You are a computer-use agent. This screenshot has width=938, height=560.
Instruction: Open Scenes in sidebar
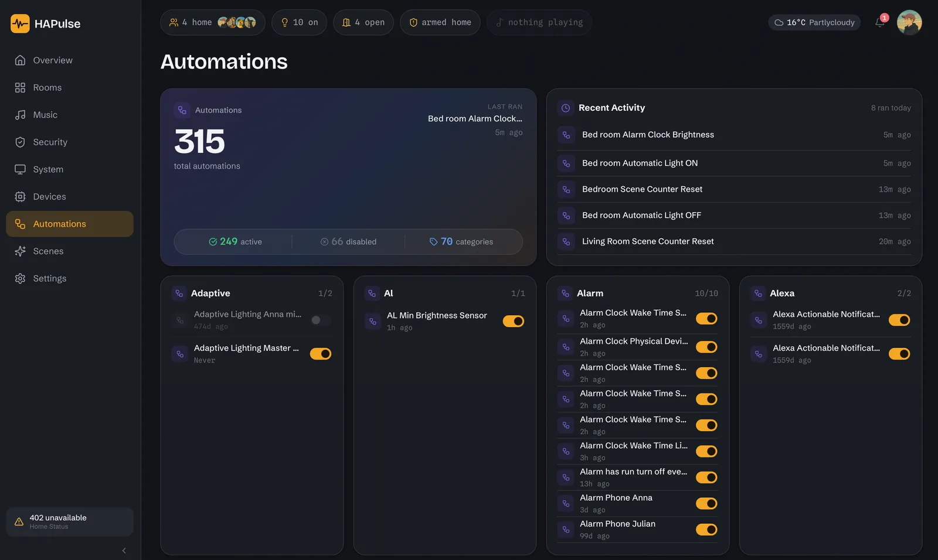pyautogui.click(x=70, y=251)
